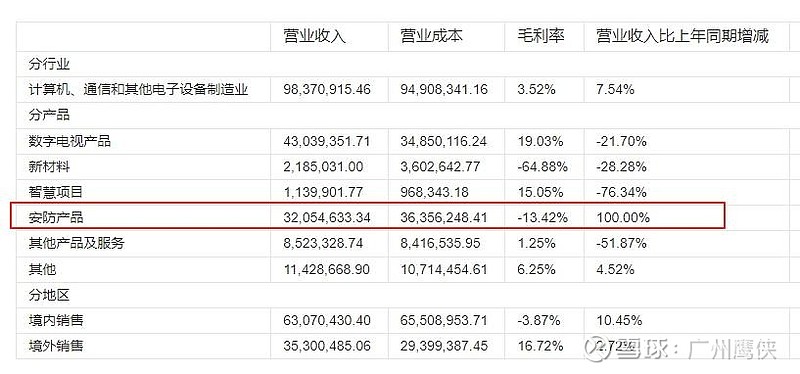800x374 pixels.
Task: Click the 100.00% growth cell
Action: [623, 218]
